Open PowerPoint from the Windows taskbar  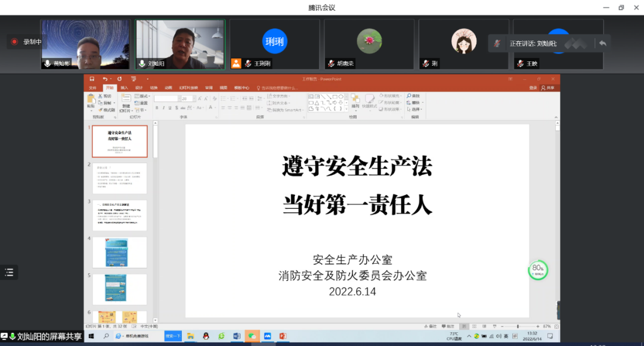(x=283, y=336)
